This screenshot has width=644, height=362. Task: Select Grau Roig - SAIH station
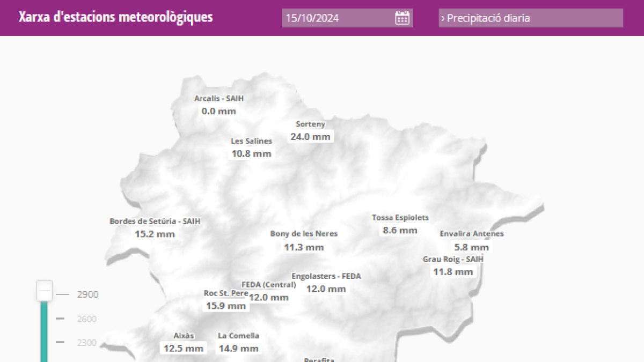click(453, 259)
